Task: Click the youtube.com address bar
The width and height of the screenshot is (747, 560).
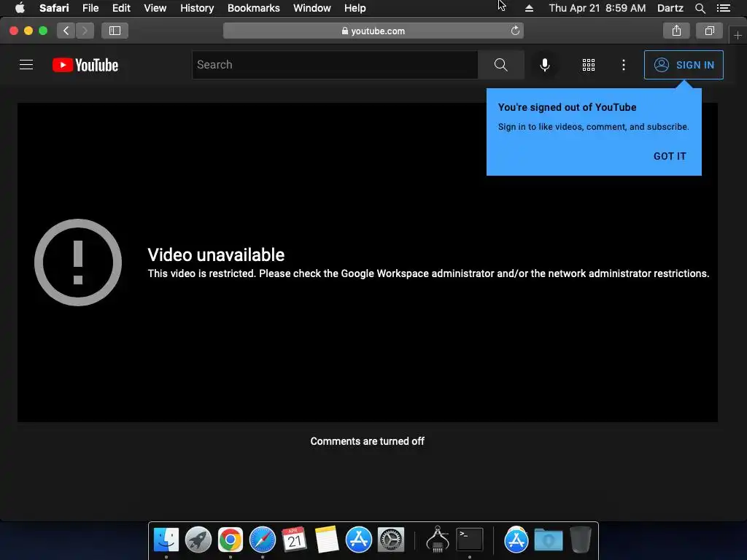Action: click(373, 31)
